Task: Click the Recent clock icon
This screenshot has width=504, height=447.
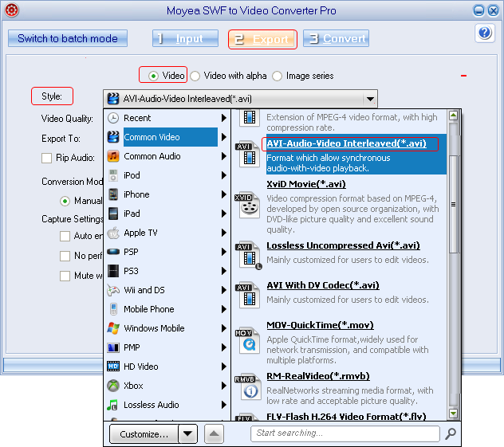Action: pyautogui.click(x=113, y=118)
